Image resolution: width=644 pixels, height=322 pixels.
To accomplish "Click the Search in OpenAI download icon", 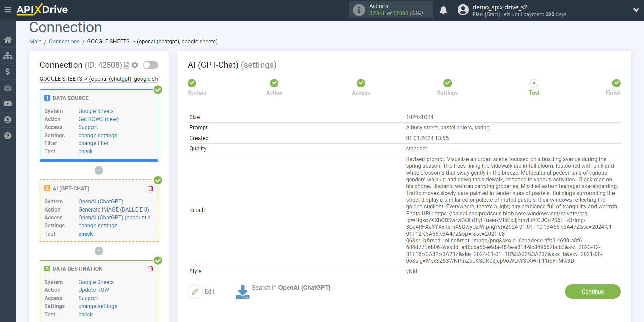I will tap(243, 292).
